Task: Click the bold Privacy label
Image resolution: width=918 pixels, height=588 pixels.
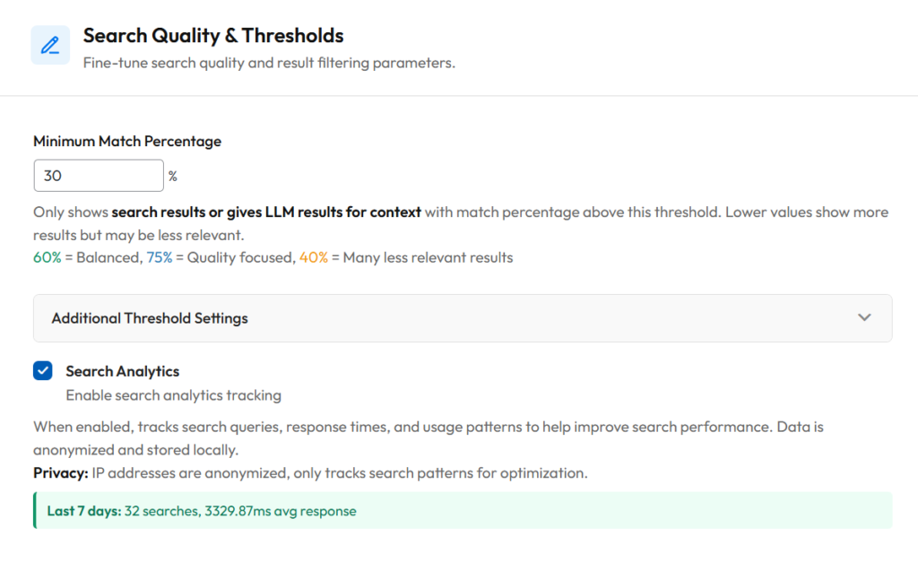Action: pos(59,472)
